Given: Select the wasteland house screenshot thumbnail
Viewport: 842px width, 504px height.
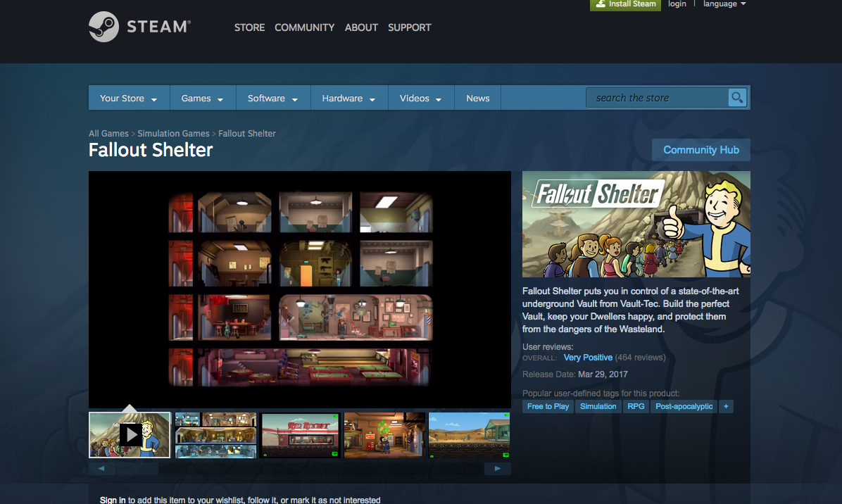Looking at the screenshot, I should (x=470, y=435).
